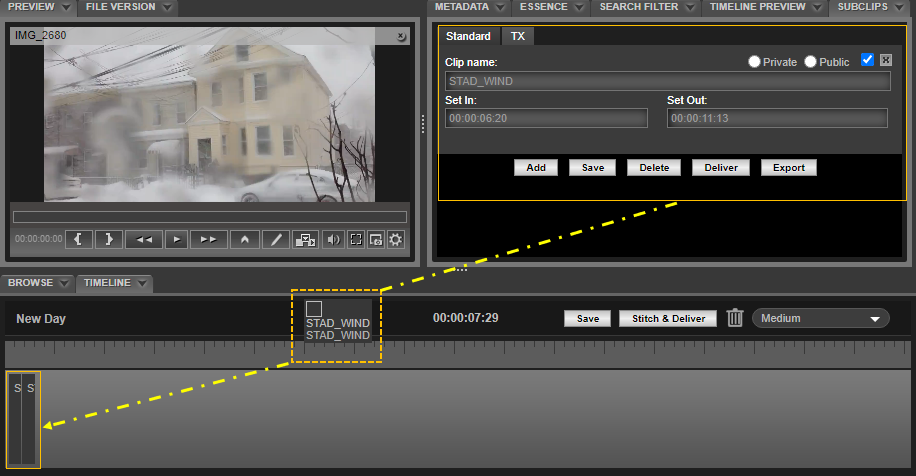The width and height of the screenshot is (916, 476).
Task: Click the Delete subclip button
Action: [x=654, y=168]
